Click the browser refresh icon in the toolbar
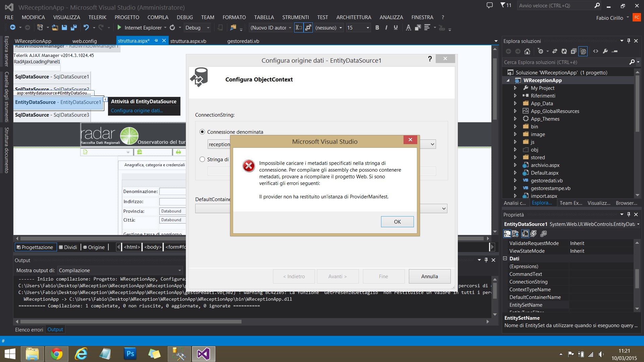The width and height of the screenshot is (644, 362). click(x=172, y=27)
